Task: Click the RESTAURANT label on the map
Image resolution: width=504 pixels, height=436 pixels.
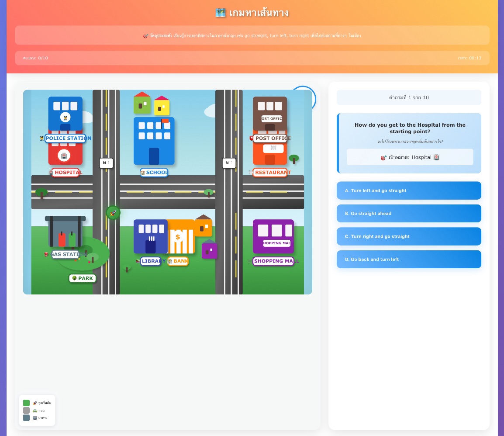Action: [270, 173]
